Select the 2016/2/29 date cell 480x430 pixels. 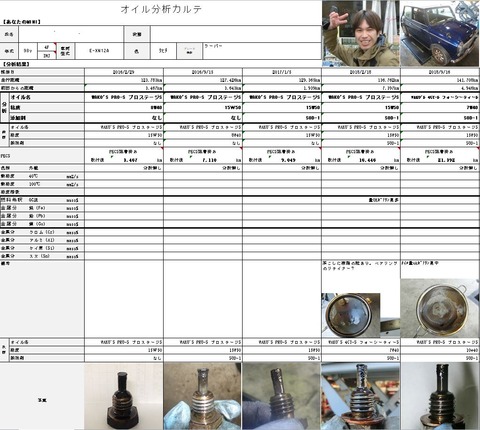pyautogui.click(x=124, y=72)
